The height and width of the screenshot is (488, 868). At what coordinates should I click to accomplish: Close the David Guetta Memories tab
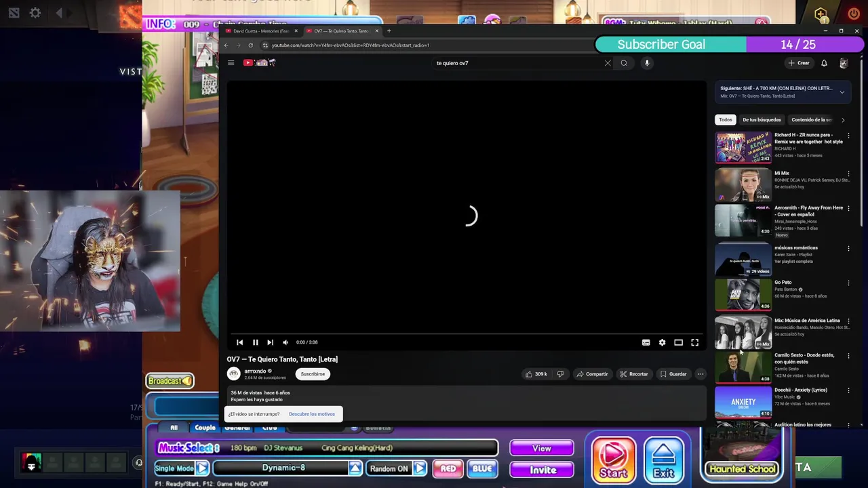296,30
